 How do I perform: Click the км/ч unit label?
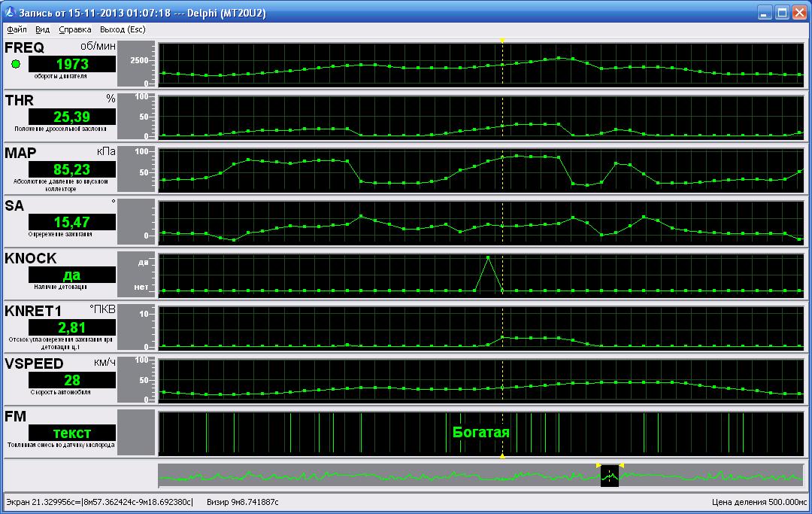click(105, 363)
